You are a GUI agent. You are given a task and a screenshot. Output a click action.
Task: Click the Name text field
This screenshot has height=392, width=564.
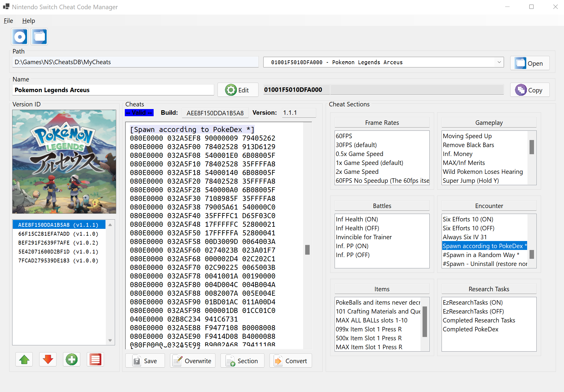tap(113, 90)
